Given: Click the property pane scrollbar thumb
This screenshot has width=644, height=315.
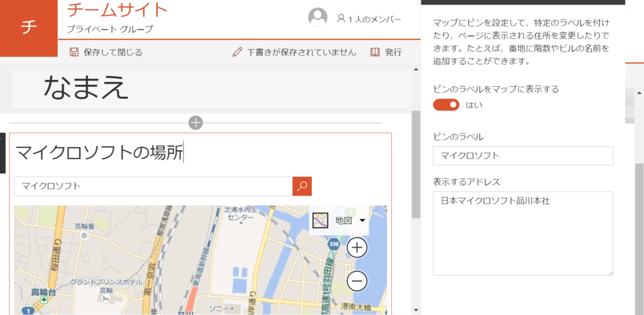Looking at the screenshot, I should [x=640, y=238].
